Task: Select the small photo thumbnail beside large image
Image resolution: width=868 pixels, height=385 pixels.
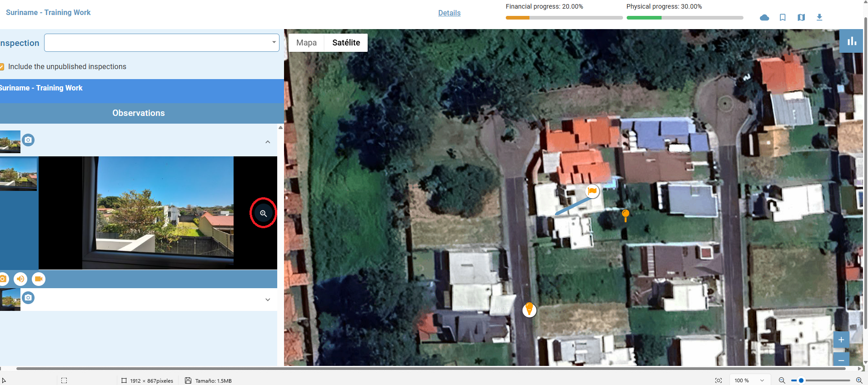Action: (x=19, y=174)
